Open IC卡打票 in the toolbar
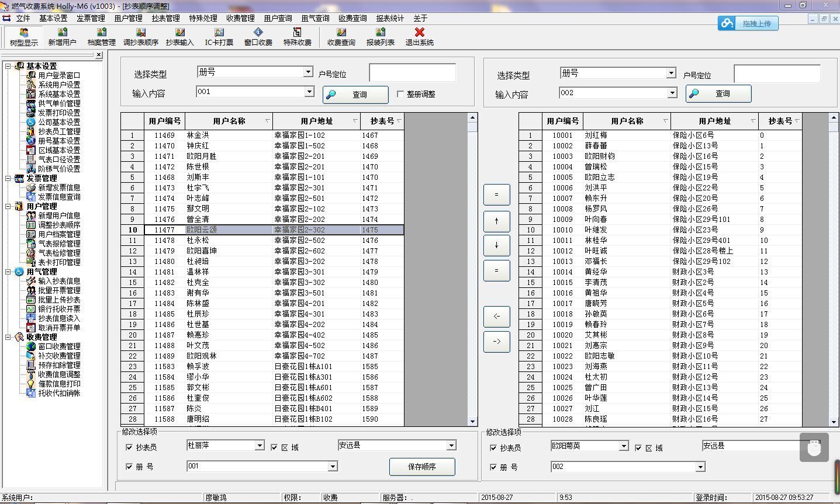 [x=219, y=36]
